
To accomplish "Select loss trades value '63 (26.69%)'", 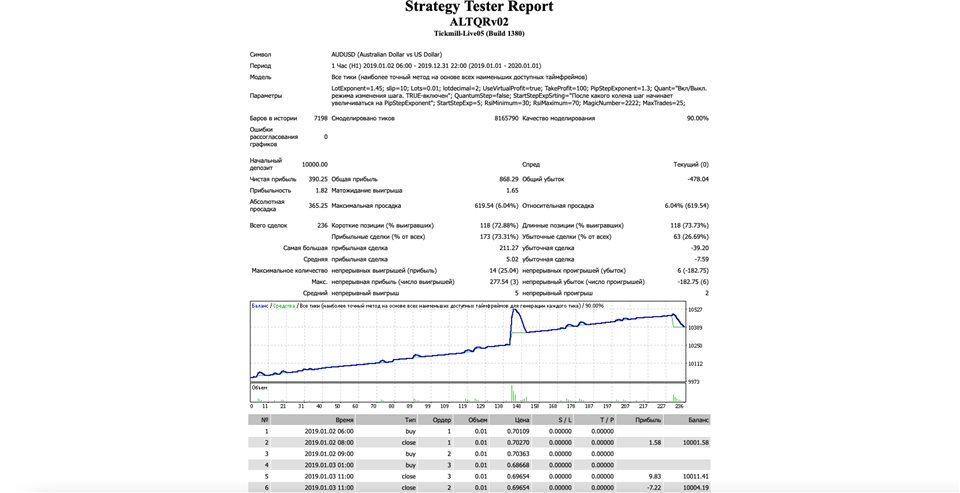I will (691, 236).
